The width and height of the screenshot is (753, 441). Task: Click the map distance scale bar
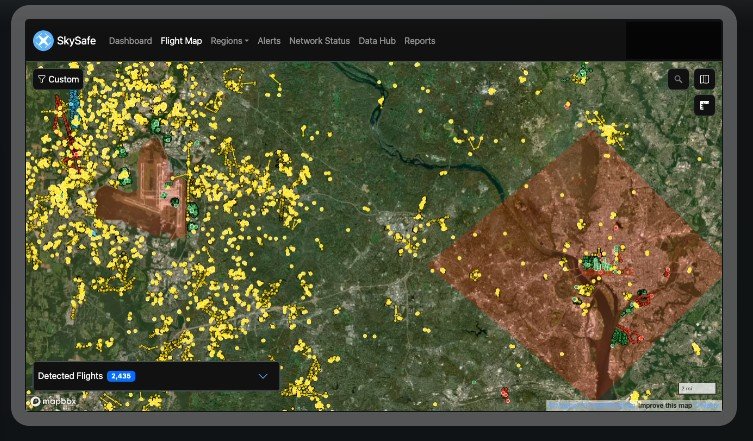pyautogui.click(x=697, y=388)
